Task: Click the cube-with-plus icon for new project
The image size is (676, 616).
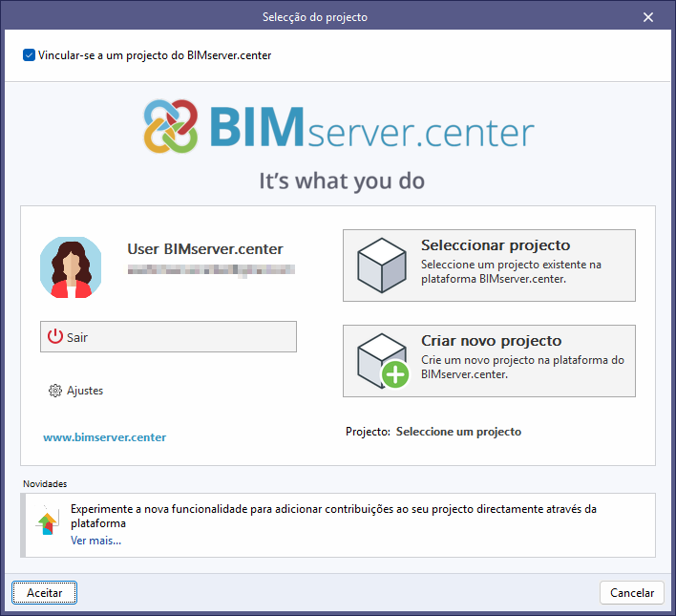Action: (x=383, y=361)
